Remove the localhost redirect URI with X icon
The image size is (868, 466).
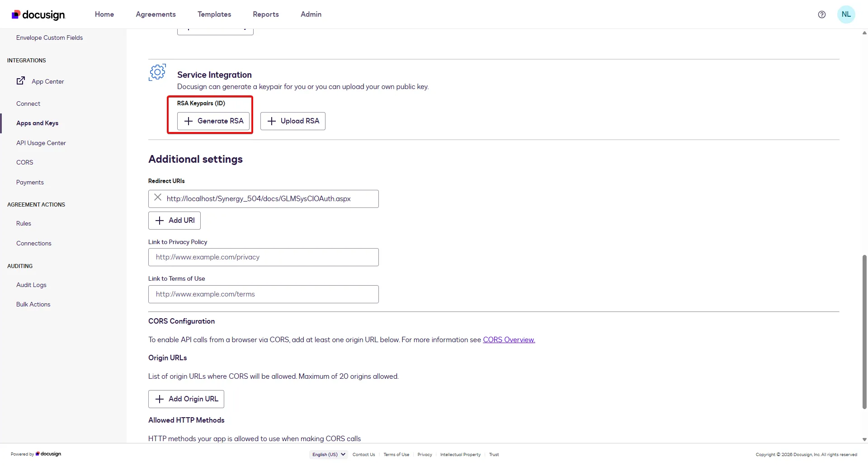click(158, 198)
